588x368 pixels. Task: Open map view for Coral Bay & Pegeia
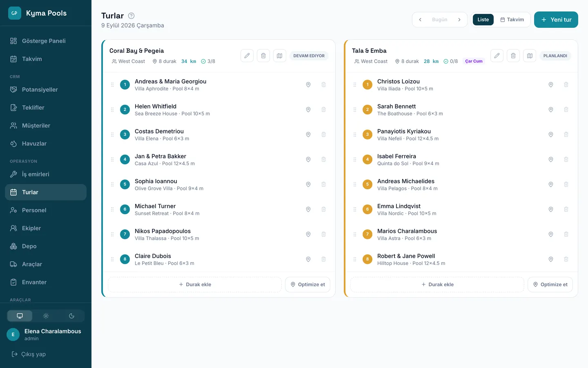280,56
